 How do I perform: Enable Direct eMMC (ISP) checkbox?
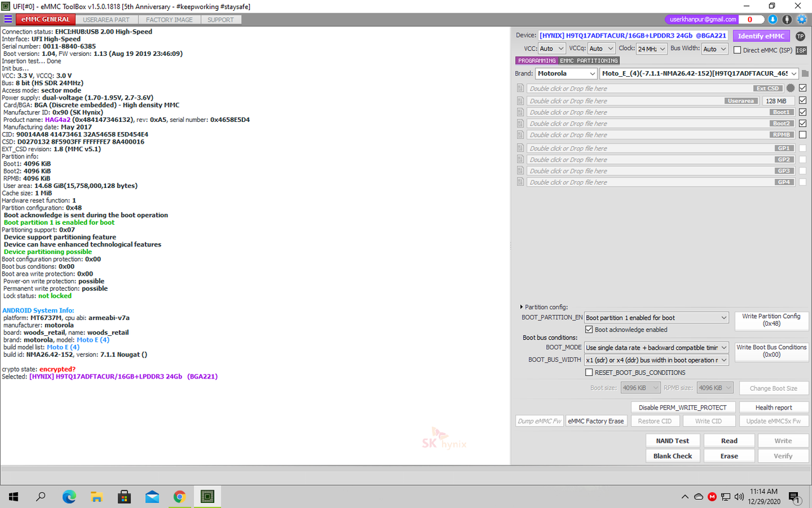(738, 50)
